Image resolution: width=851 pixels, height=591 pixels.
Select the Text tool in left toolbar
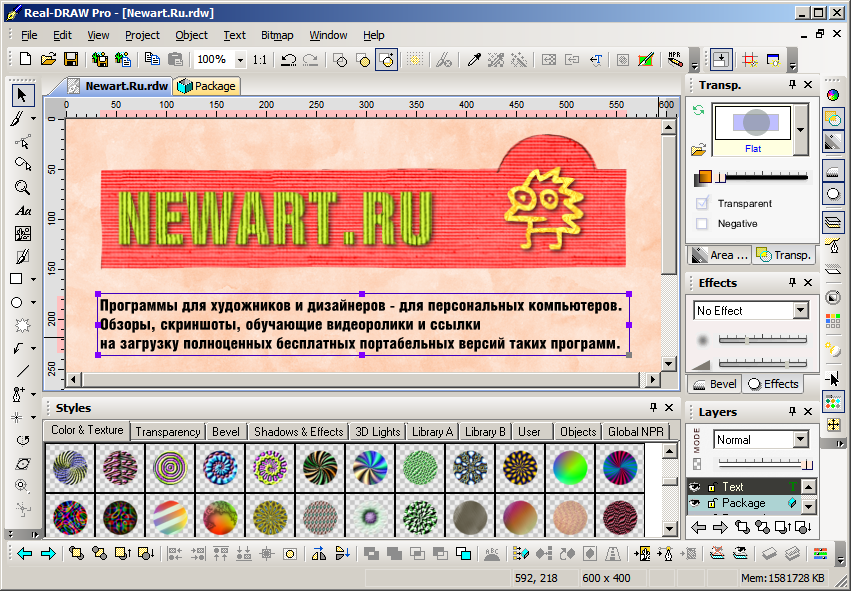tap(22, 211)
